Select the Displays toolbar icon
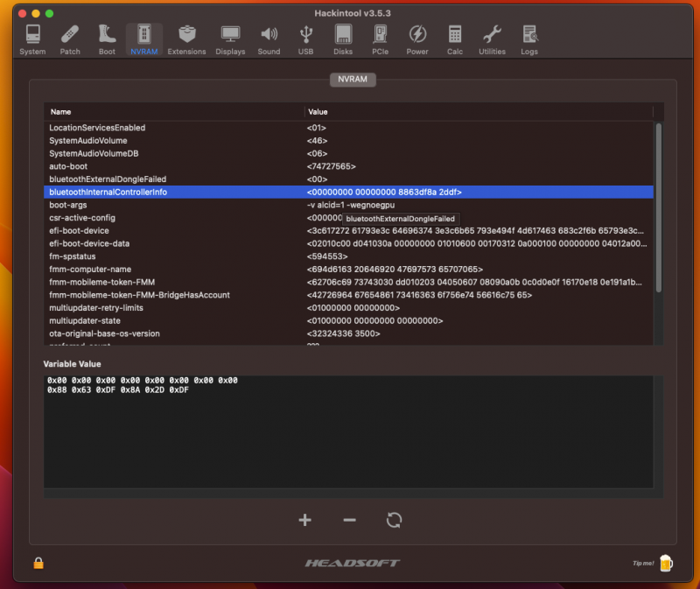This screenshot has height=589, width=700. tap(230, 35)
